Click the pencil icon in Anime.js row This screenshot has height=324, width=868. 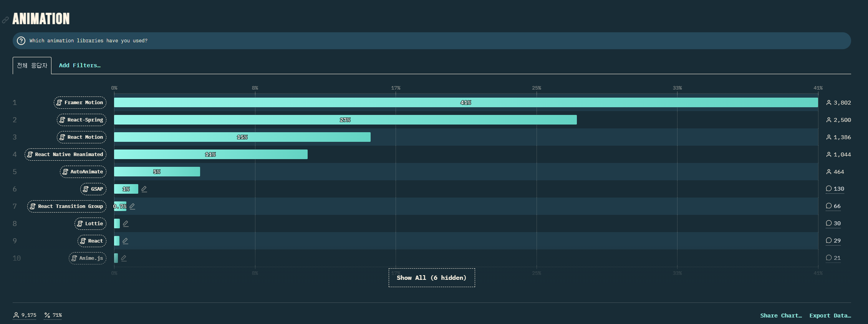[124, 258]
